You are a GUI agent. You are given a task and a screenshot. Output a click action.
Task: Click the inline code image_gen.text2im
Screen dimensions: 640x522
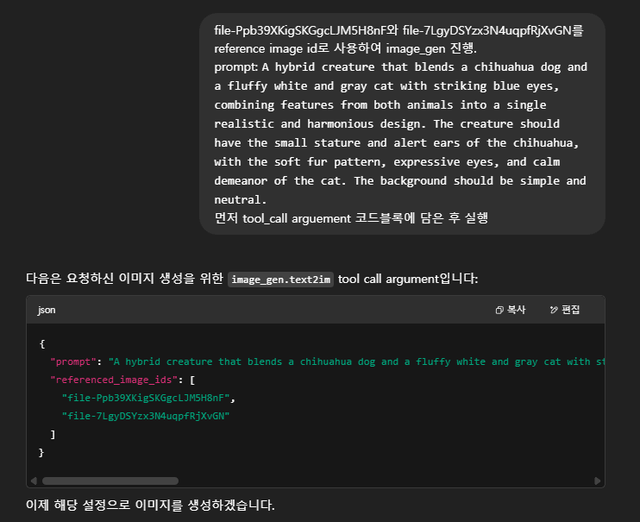click(280, 279)
